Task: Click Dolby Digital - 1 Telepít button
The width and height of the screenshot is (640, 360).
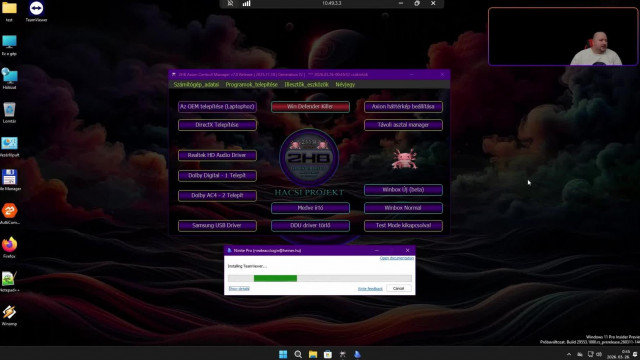Action: coord(217,176)
